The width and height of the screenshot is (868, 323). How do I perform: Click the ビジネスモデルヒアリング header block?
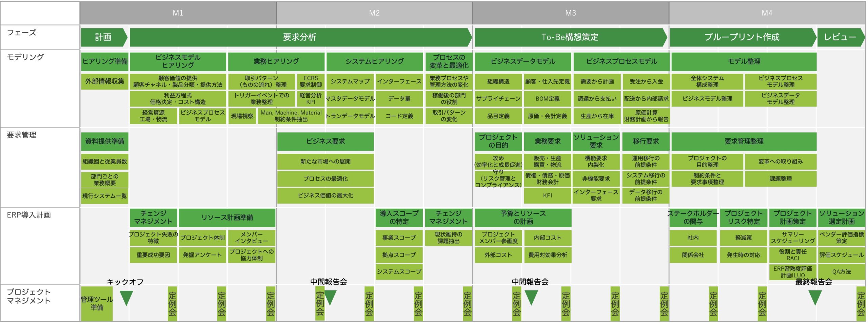tap(178, 61)
